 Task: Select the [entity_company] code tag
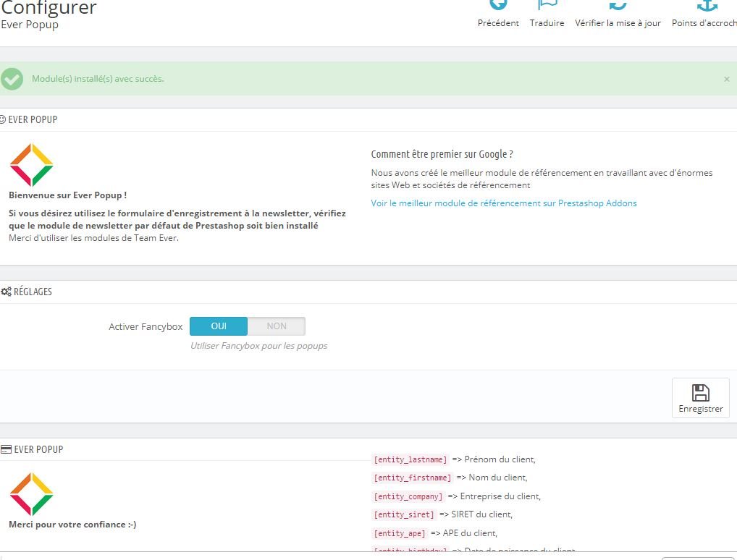pyautogui.click(x=408, y=496)
